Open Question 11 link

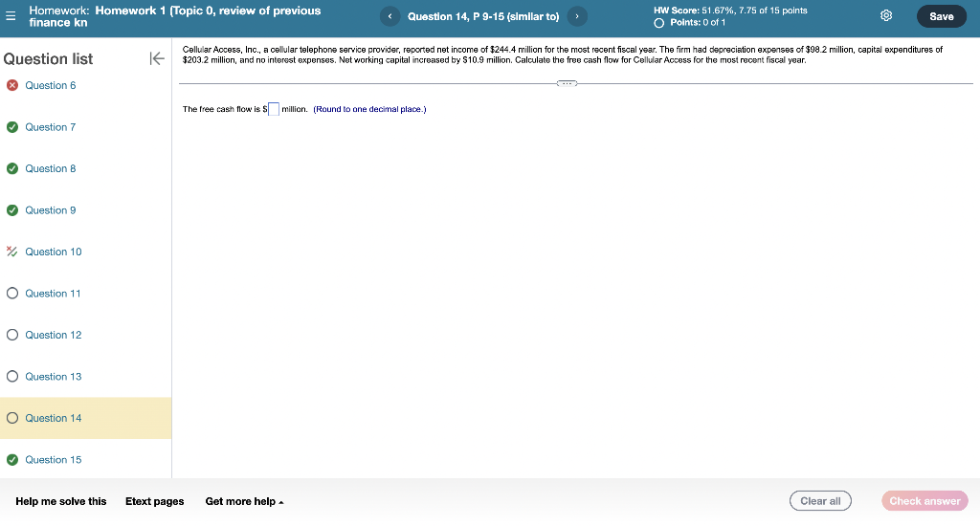54,294
